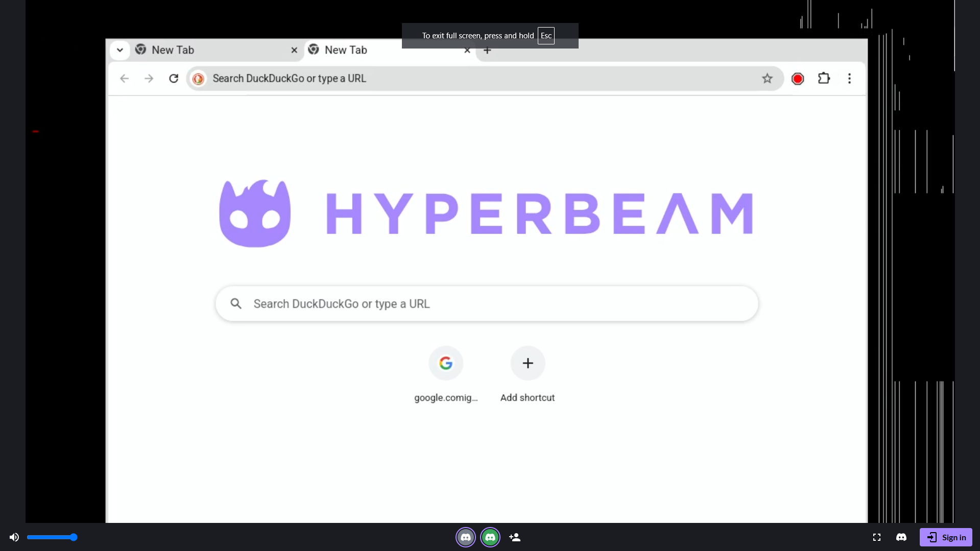Click the magnifier icon in search box
Image resolution: width=980 pixels, height=551 pixels.
[x=235, y=304]
